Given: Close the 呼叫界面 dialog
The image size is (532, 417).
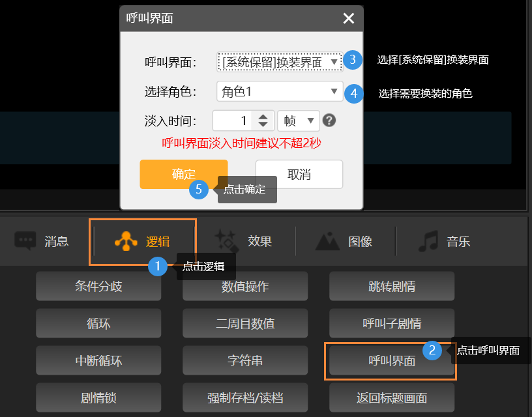Looking at the screenshot, I should point(349,18).
